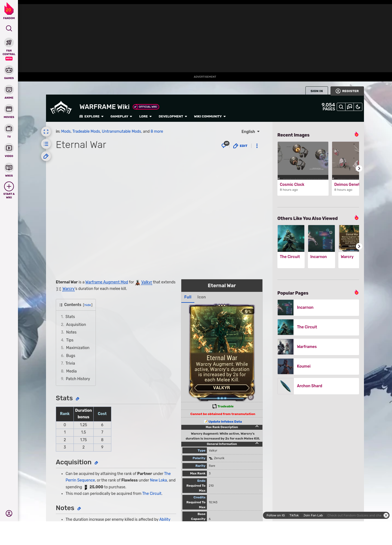Open Warframes popular page
This screenshot has height=545, width=392.
pos(318,347)
